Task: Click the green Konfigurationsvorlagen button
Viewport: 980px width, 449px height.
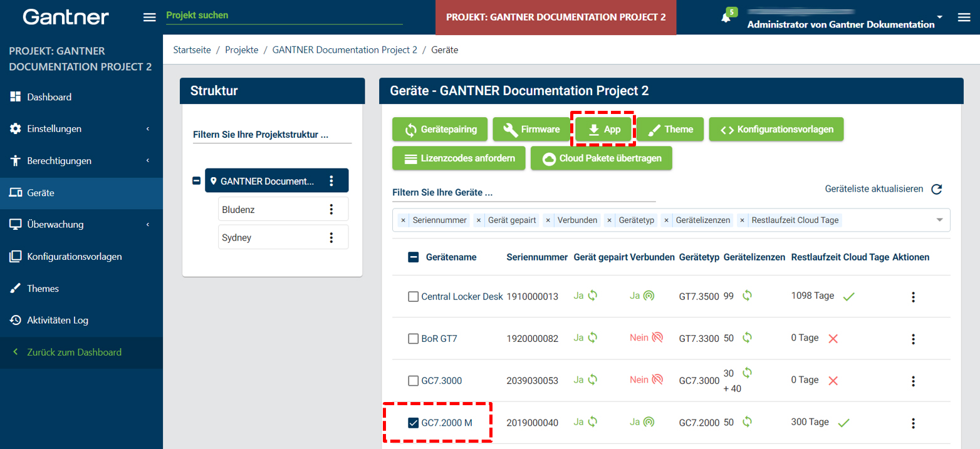Action: 776,130
